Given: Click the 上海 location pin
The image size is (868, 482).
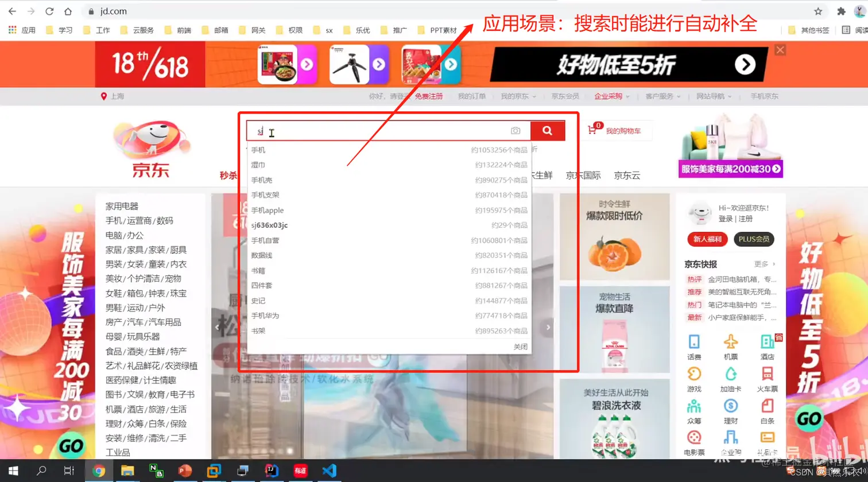Looking at the screenshot, I should [103, 96].
